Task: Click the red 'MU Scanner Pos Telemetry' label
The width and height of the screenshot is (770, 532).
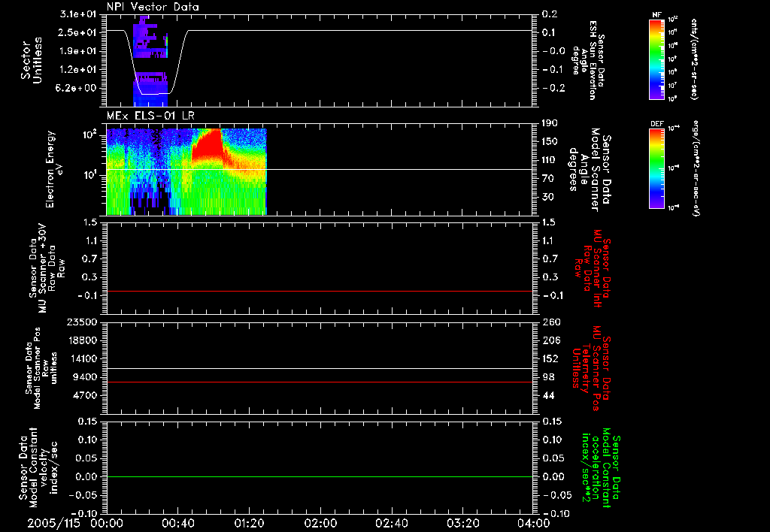Action: point(592,369)
